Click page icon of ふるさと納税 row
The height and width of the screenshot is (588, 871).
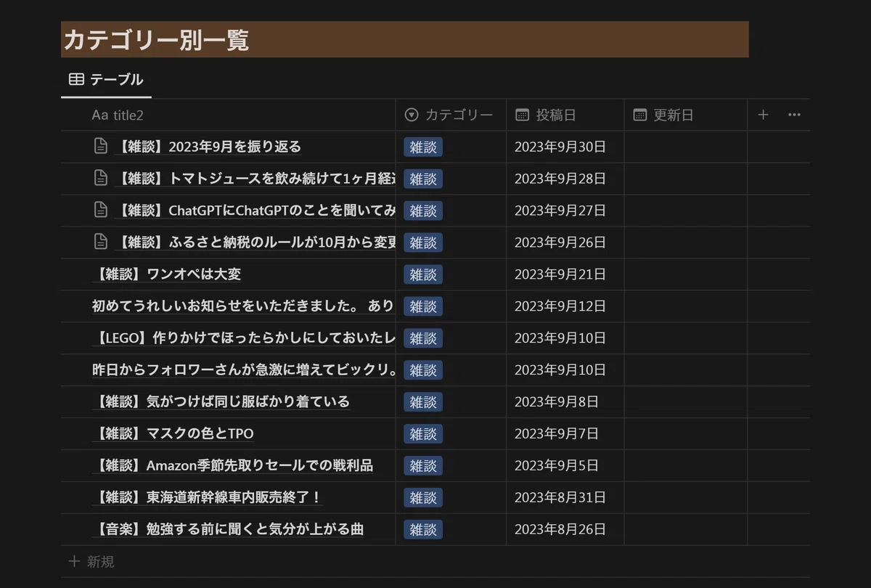point(101,242)
